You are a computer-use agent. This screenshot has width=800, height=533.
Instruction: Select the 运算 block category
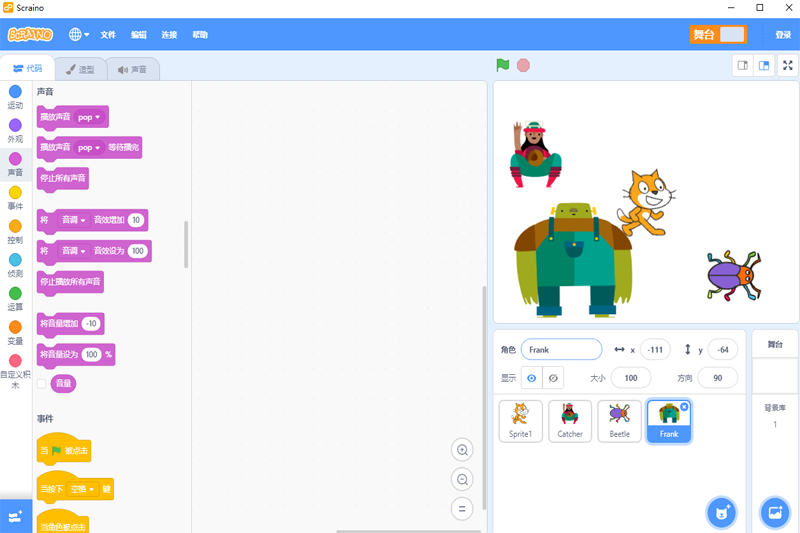pos(15,299)
